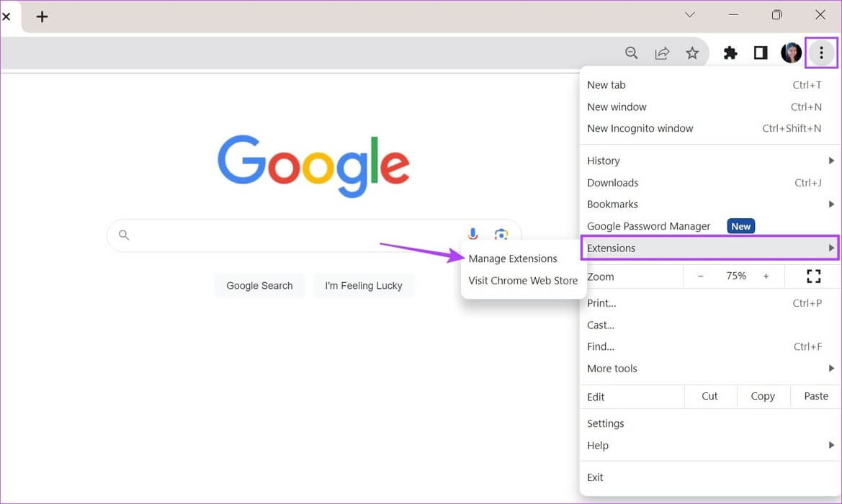Click the I'm Feeling Lucky button
The width and height of the screenshot is (842, 504).
pos(364,286)
